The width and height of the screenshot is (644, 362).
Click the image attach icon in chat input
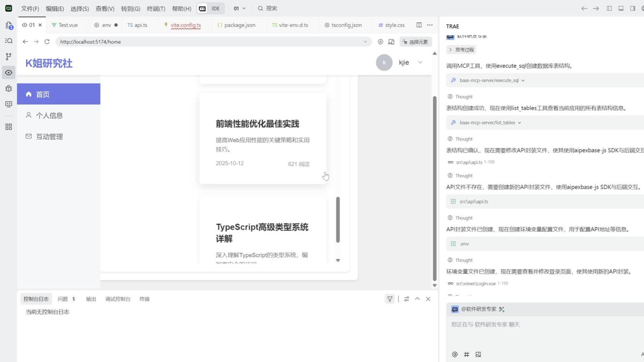[x=478, y=354]
